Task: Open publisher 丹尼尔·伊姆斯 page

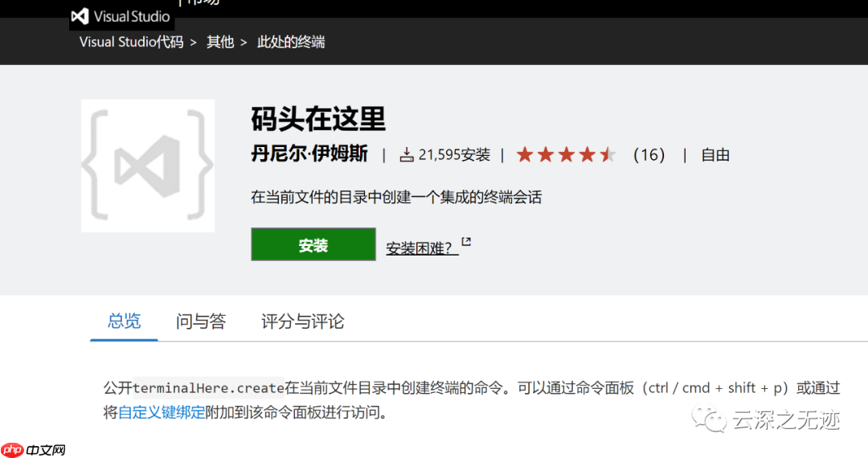Action: (309, 153)
